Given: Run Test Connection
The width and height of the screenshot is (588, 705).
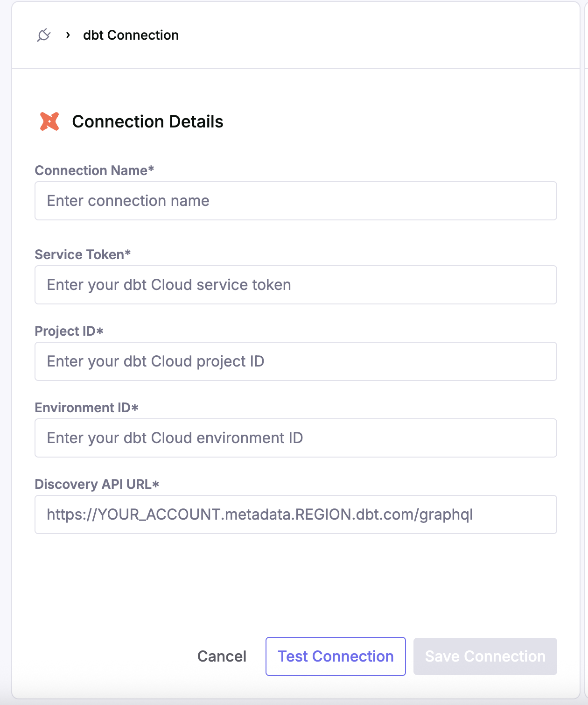Looking at the screenshot, I should pyautogui.click(x=336, y=656).
